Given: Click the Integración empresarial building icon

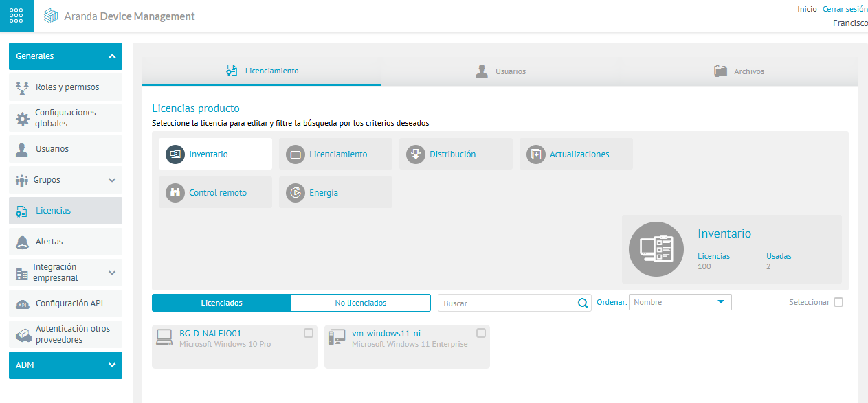Looking at the screenshot, I should [x=22, y=273].
